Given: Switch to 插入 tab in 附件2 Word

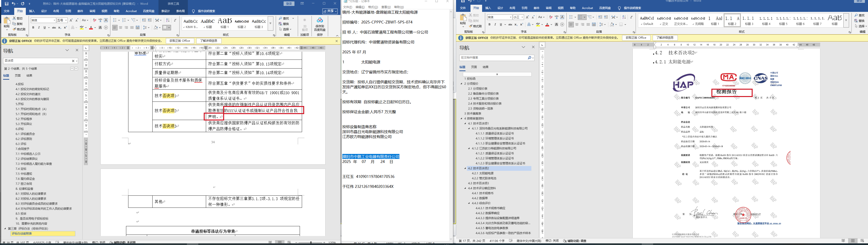Looking at the screenshot, I should [x=32, y=11].
